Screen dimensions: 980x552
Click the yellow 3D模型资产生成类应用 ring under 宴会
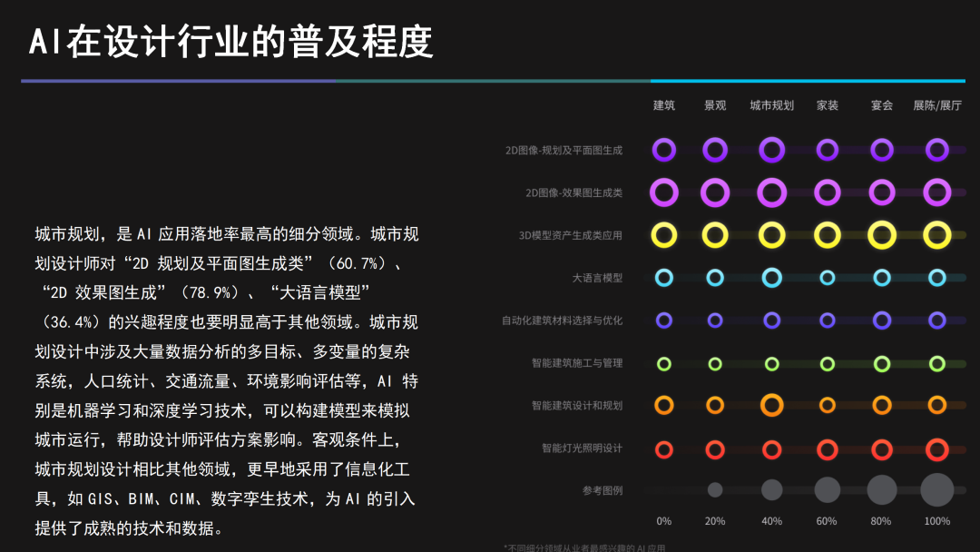[x=882, y=235]
